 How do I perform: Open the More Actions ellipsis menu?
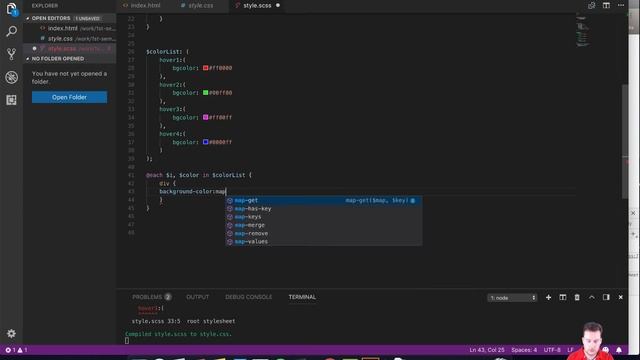click(621, 5)
